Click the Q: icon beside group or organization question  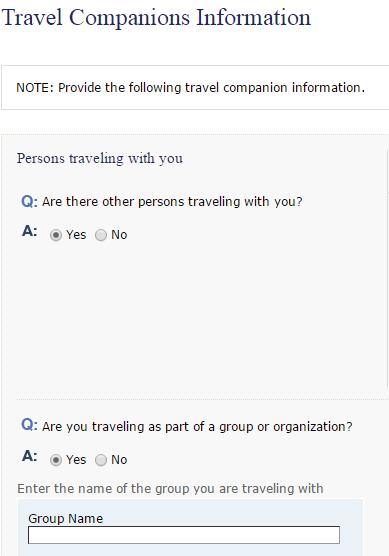pyautogui.click(x=29, y=424)
